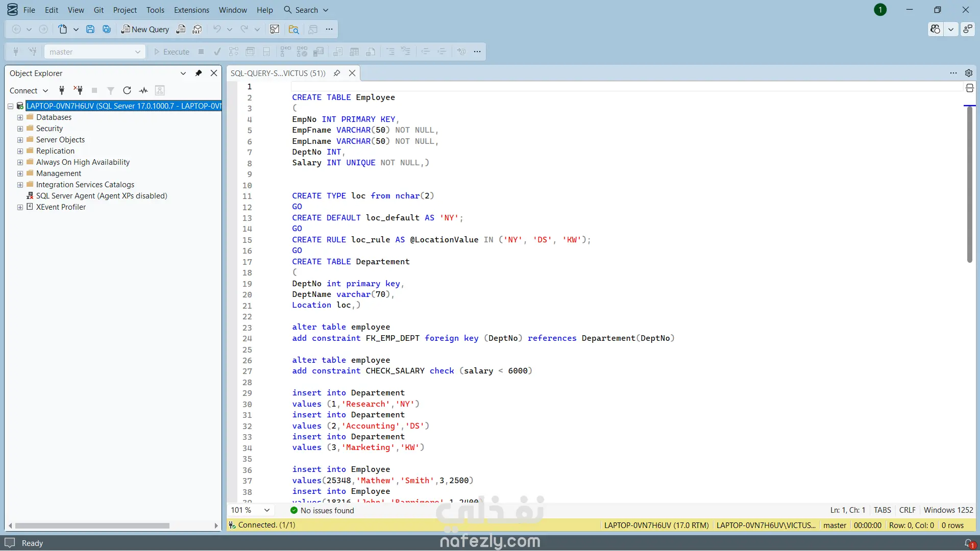Expand the Server Objects folder

20,140
